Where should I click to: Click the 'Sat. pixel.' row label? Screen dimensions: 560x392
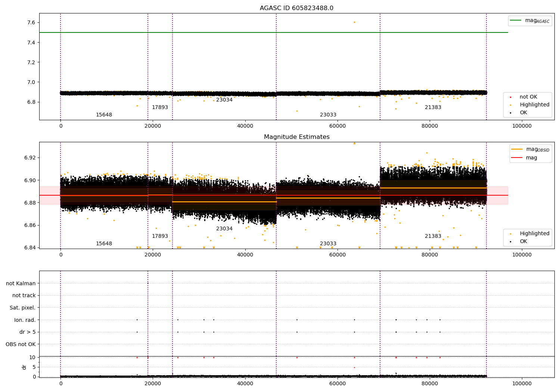pyautogui.click(x=23, y=308)
